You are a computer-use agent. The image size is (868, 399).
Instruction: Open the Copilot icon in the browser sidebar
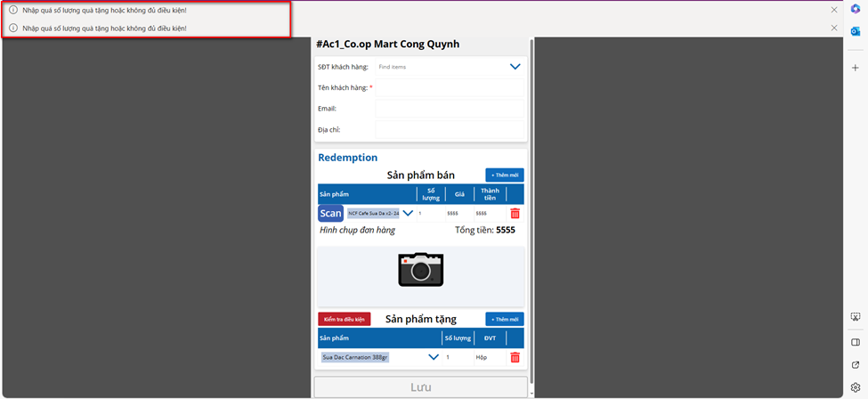point(856,8)
